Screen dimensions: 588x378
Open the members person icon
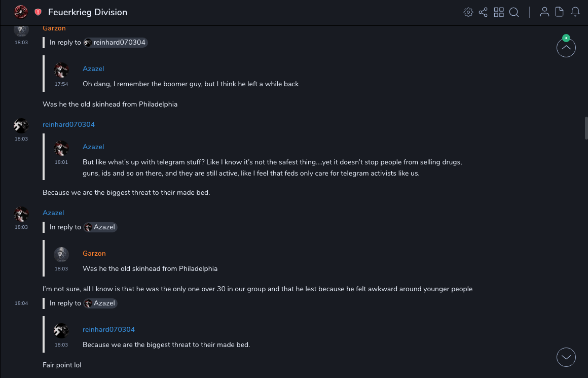tap(544, 12)
